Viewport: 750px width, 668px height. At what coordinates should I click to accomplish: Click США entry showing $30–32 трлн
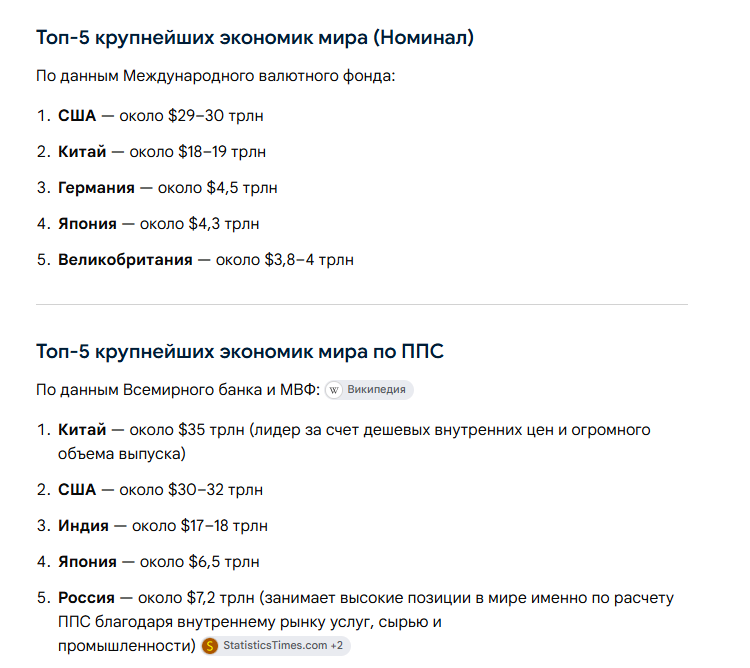click(160, 490)
